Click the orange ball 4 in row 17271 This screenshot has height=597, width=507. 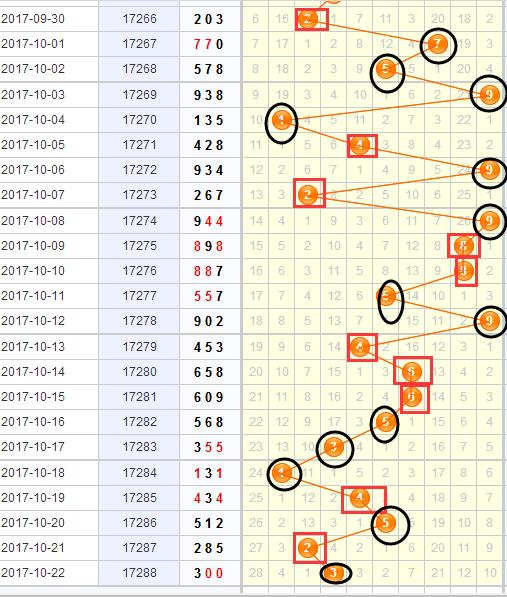pos(360,145)
